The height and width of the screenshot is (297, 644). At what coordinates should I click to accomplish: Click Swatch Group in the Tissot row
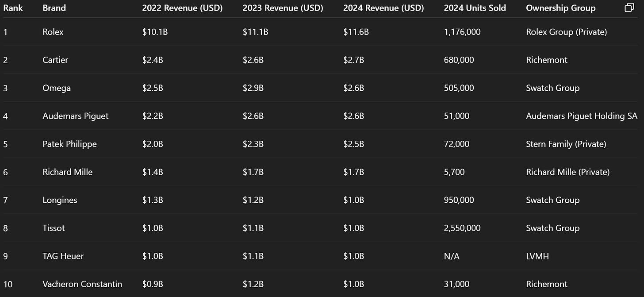pyautogui.click(x=553, y=228)
